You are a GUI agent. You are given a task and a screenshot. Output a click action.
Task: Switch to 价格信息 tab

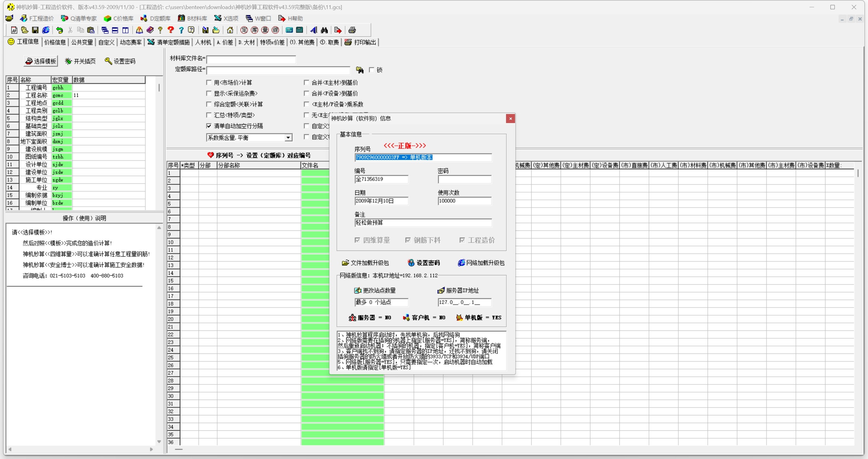click(x=55, y=42)
